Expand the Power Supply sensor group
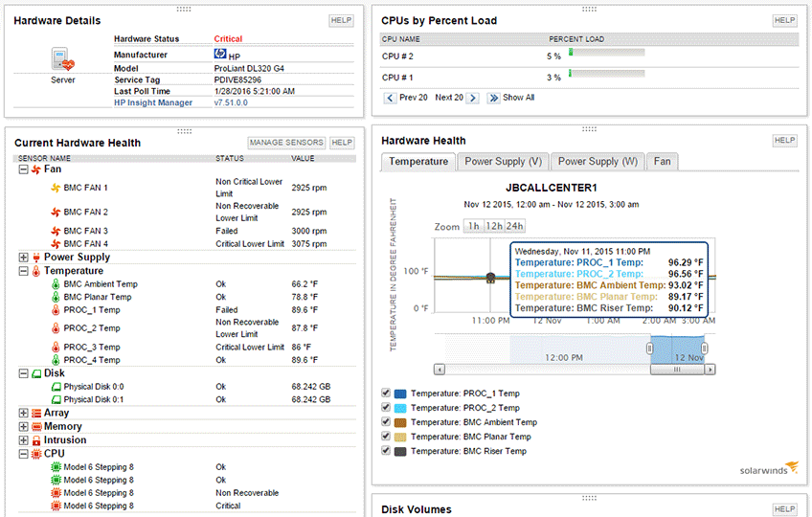The width and height of the screenshot is (812, 517). coord(23,258)
